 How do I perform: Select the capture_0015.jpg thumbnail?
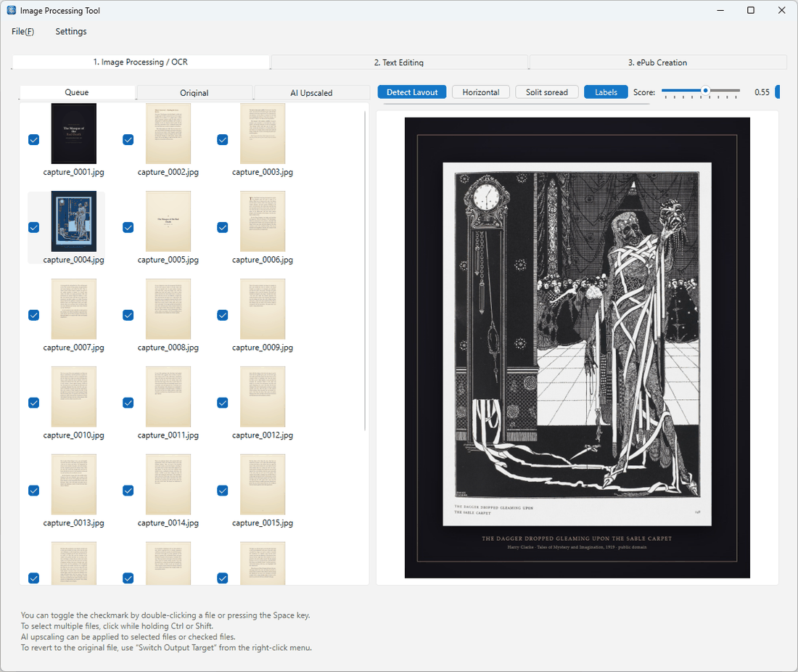pyautogui.click(x=263, y=484)
